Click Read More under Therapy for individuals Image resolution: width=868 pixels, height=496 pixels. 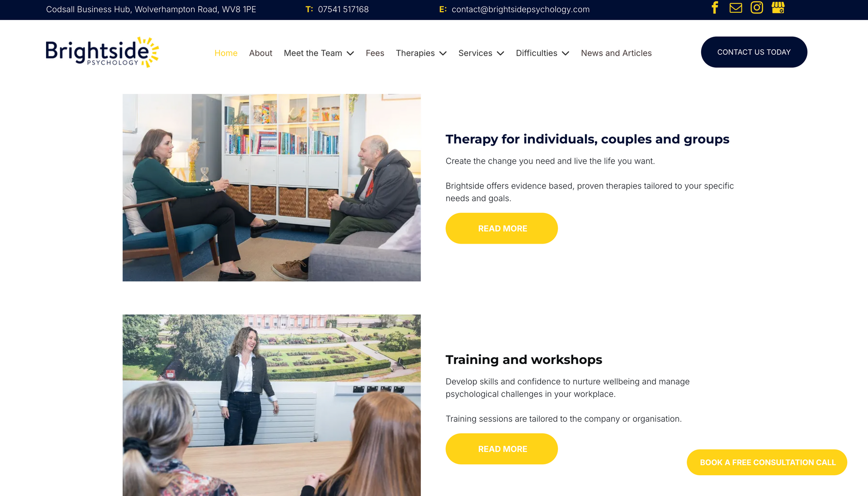coord(501,228)
